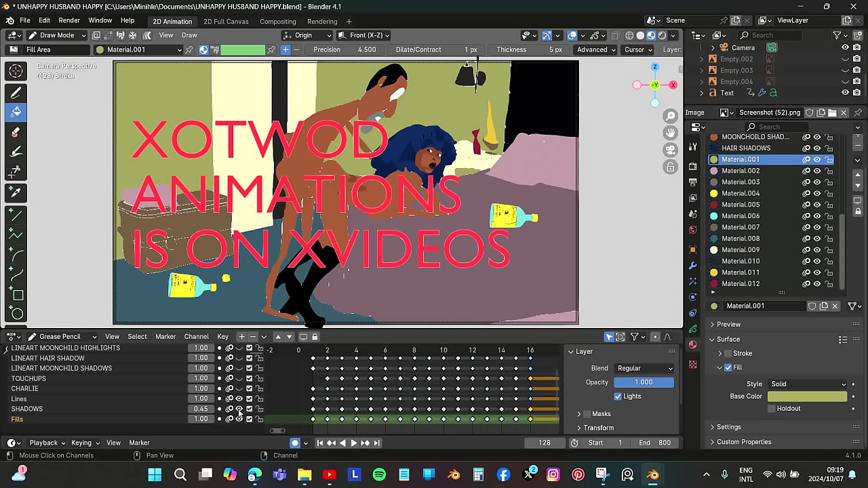Open YouTube from the taskbar
The width and height of the screenshot is (868, 488).
[x=330, y=474]
